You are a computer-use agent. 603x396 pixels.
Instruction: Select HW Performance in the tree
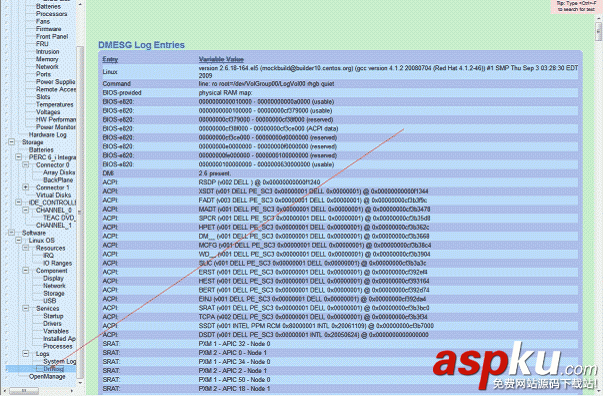[x=56, y=120]
